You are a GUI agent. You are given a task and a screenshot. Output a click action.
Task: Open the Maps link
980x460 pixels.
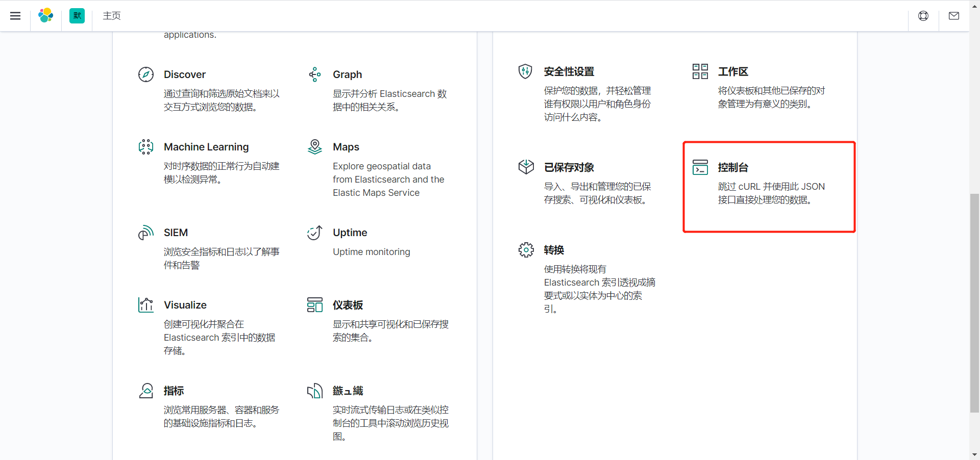346,147
